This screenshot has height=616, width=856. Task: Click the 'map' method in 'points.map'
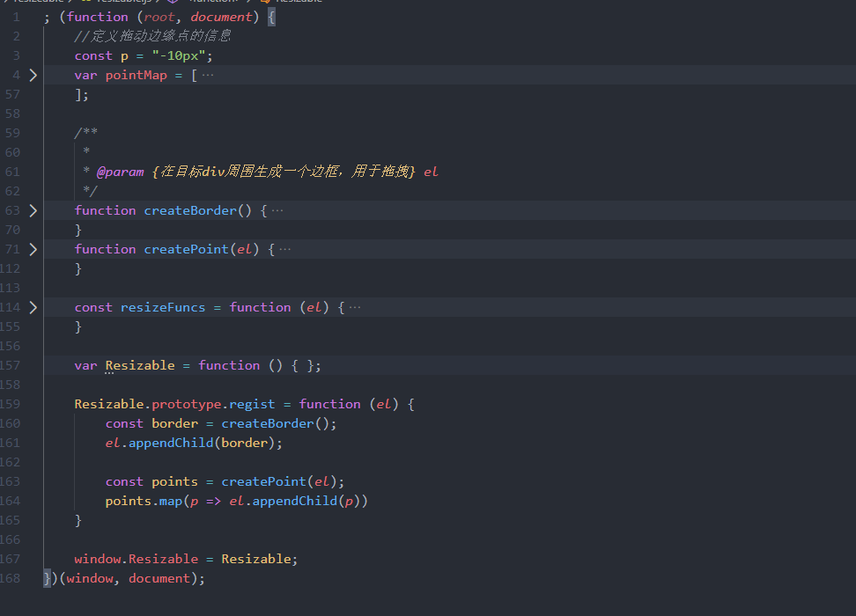coord(171,502)
